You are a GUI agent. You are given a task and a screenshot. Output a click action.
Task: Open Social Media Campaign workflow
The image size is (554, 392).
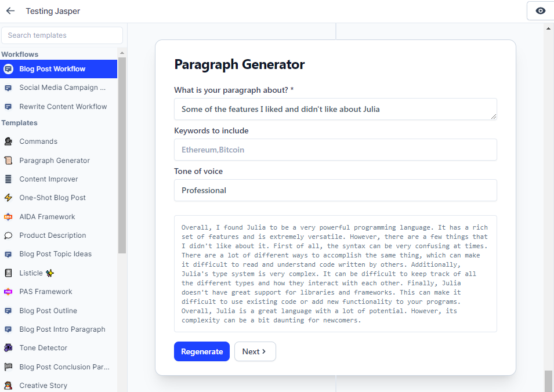[59, 88]
